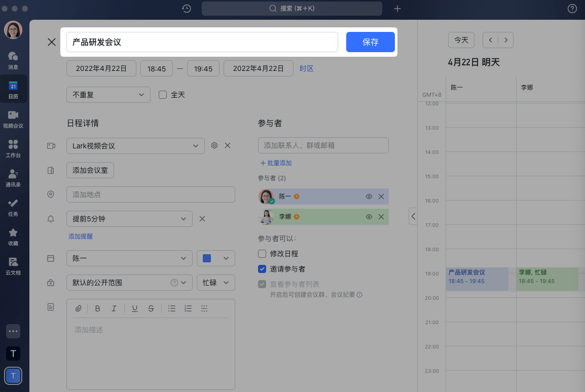Viewport: 585px width, 392px height.
Task: Click the user profile avatar
Action: (x=13, y=30)
